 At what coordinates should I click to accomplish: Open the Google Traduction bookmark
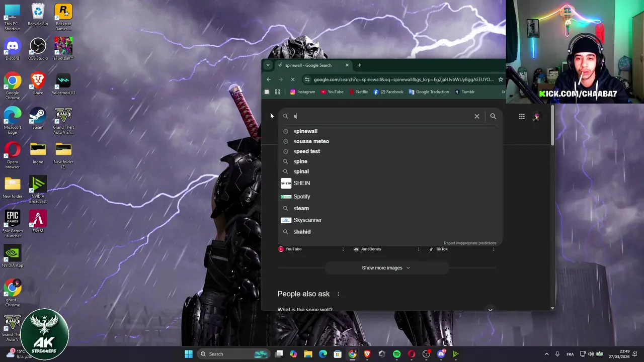coord(429,92)
